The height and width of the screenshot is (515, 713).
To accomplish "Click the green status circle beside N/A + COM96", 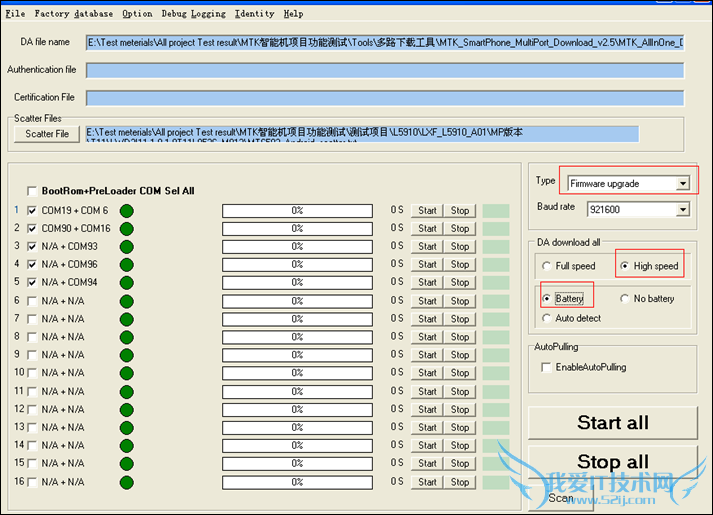I will 127,265.
